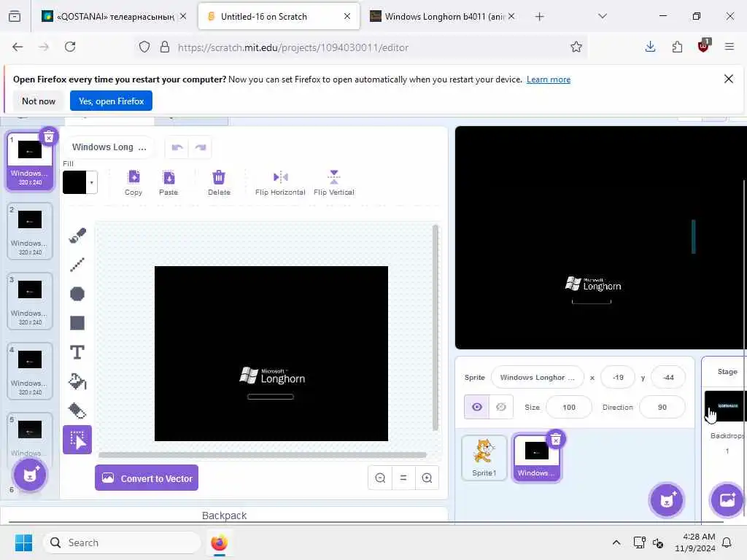Click Yes, open Firefox button

coord(111,101)
